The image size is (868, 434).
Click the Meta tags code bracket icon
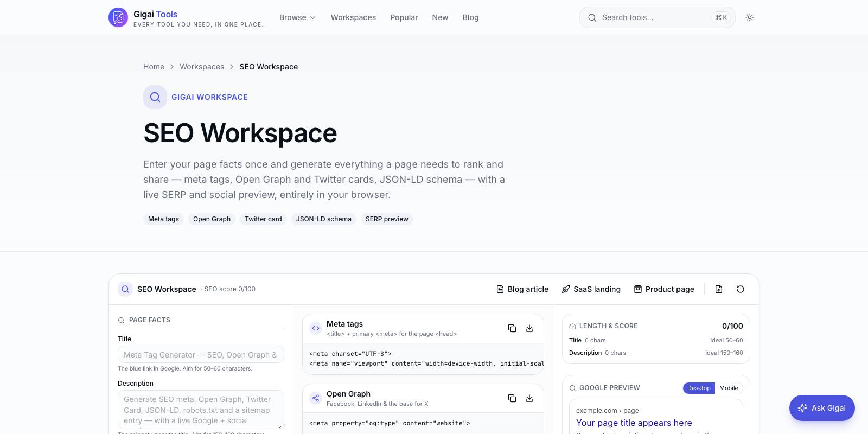(316, 328)
